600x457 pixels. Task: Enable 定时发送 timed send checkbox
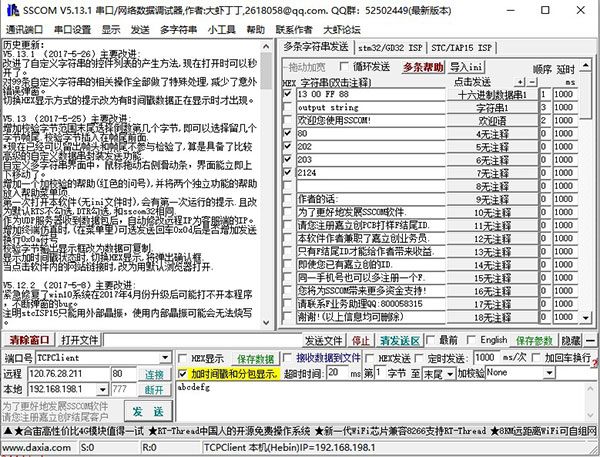pos(419,359)
